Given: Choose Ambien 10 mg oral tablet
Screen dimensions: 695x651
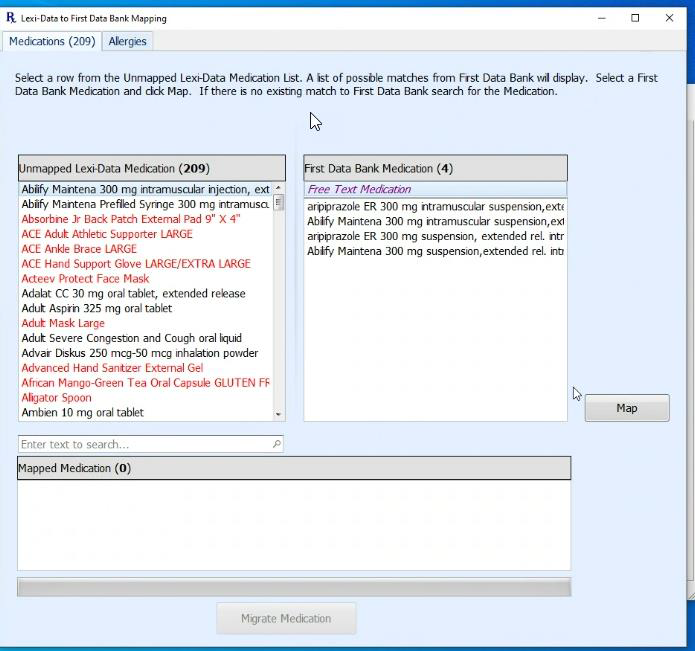Looking at the screenshot, I should [x=83, y=412].
